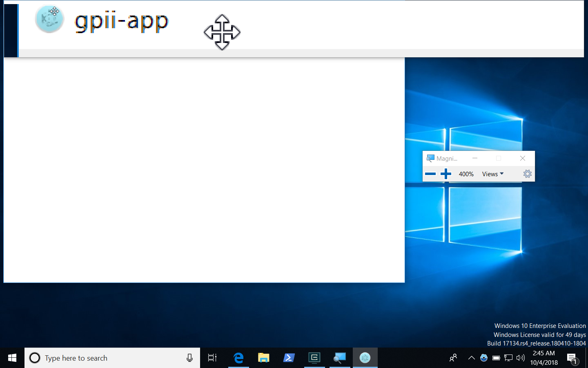
Task: Zoom out using the Magnifier minus button
Action: tap(430, 173)
